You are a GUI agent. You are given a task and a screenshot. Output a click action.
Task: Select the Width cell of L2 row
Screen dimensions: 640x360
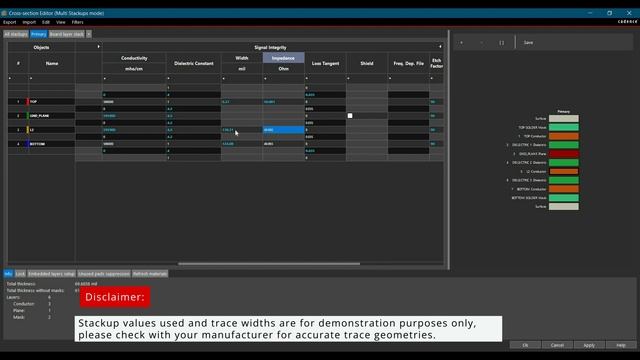click(242, 130)
